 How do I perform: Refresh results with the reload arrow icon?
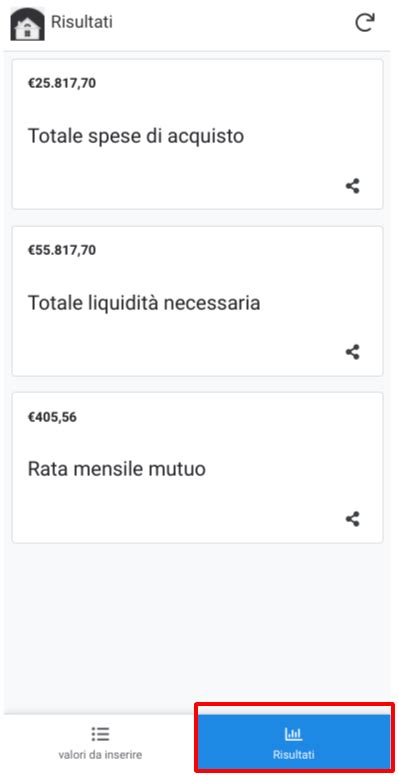[x=365, y=23]
